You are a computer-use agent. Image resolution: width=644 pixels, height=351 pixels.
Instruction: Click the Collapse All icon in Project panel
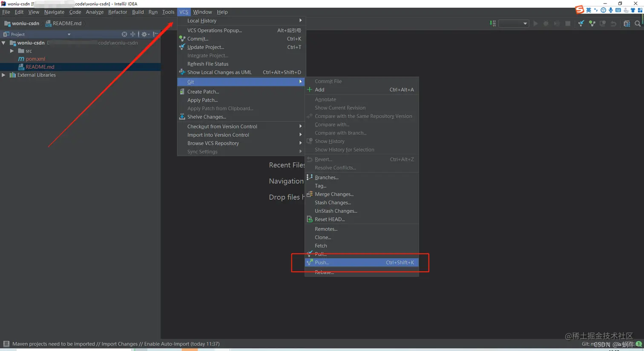[x=133, y=34]
